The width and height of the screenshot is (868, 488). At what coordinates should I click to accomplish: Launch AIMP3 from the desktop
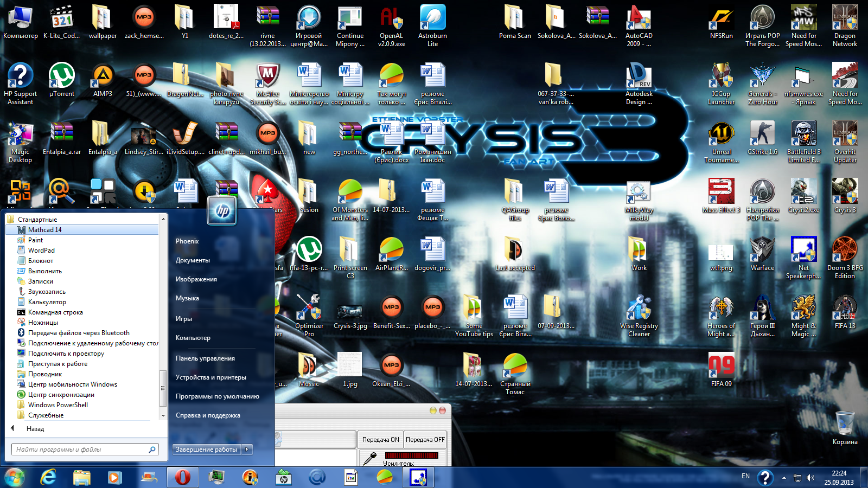coord(103,80)
